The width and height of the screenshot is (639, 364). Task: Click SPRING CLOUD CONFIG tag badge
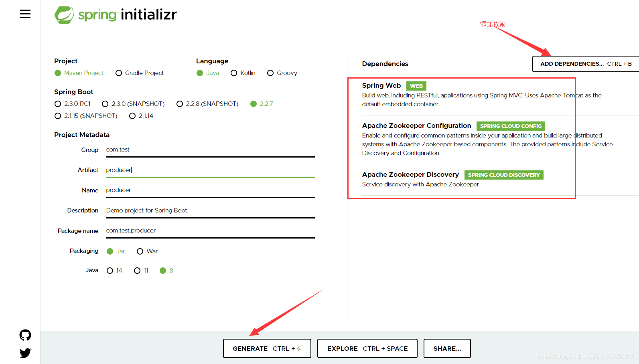tap(511, 126)
